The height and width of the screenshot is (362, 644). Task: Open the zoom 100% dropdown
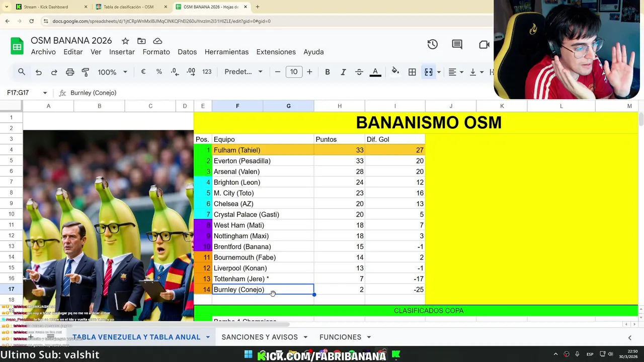click(112, 72)
